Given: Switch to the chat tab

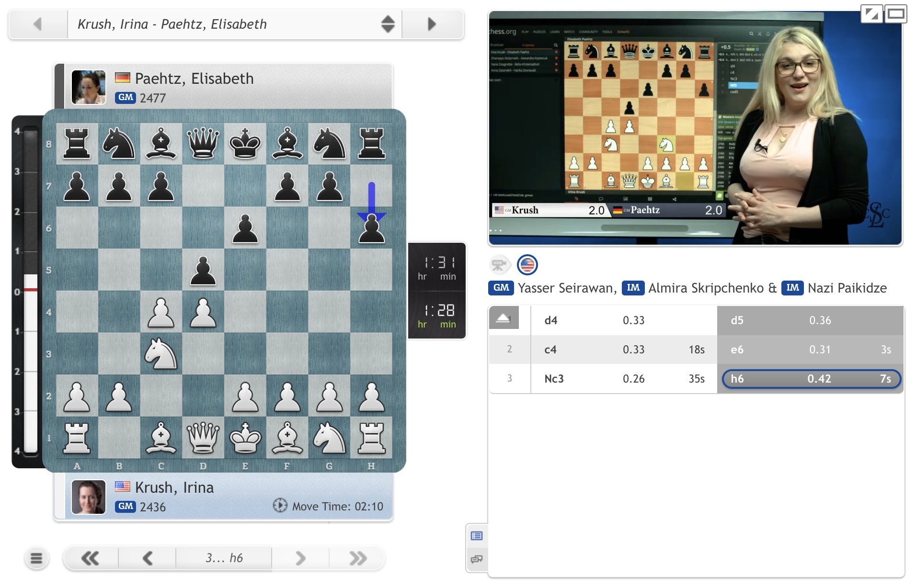Looking at the screenshot, I should point(477,559).
